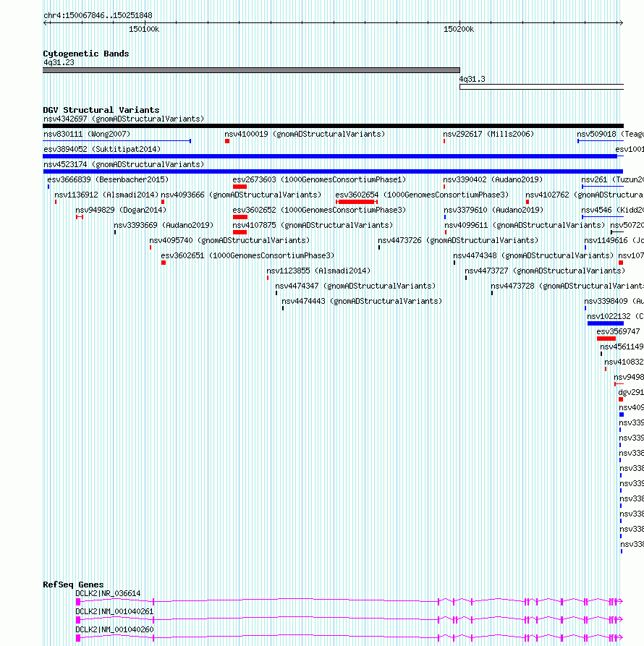Viewport: 644px width, 646px height.
Task: Open the nsv4102762 variant label
Action: point(585,195)
